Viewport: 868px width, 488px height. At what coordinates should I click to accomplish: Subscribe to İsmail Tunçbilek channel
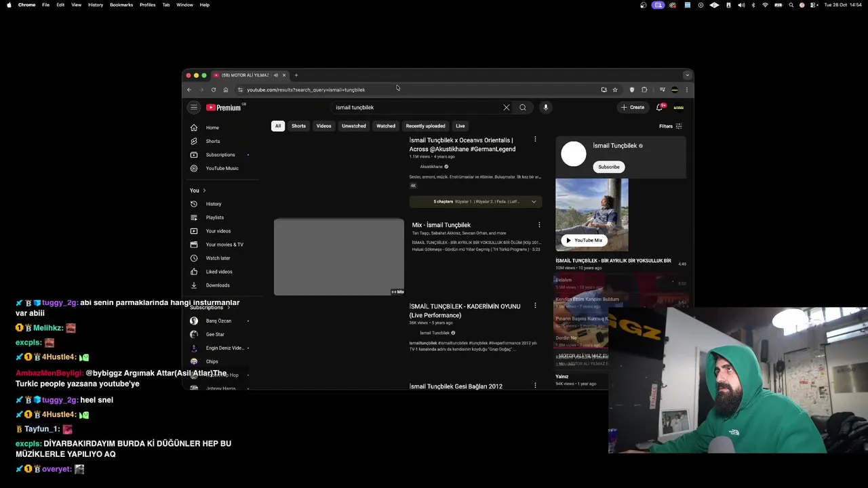click(608, 167)
